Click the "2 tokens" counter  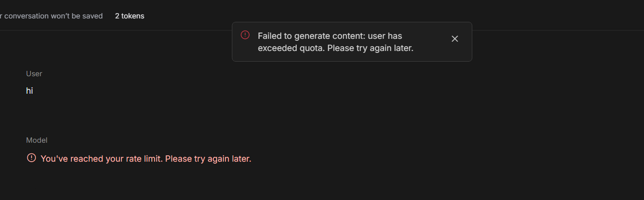click(130, 16)
